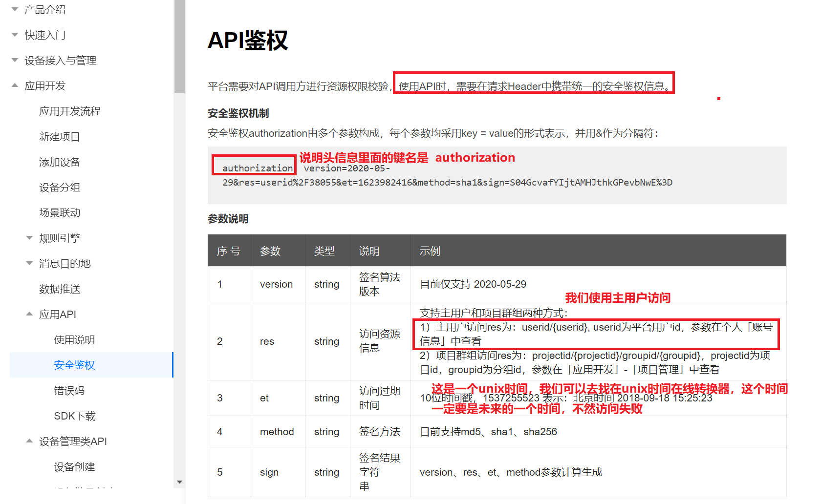Open the 产品介绍 menu item

coord(45,10)
